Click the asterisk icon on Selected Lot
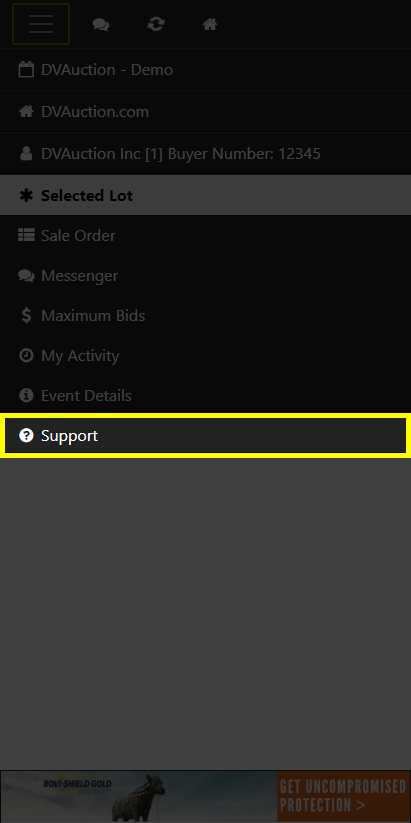Screen dimensions: 411x823 tap(26, 195)
